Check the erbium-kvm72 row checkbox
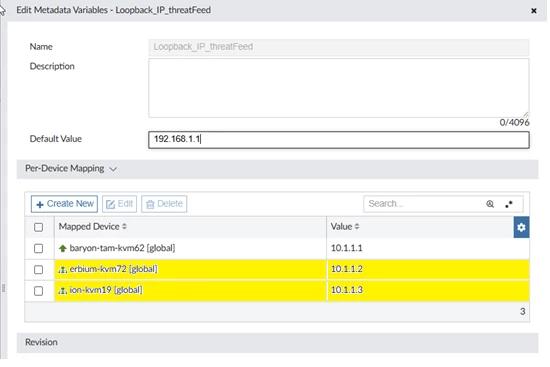The width and height of the screenshot is (550, 367). click(39, 269)
